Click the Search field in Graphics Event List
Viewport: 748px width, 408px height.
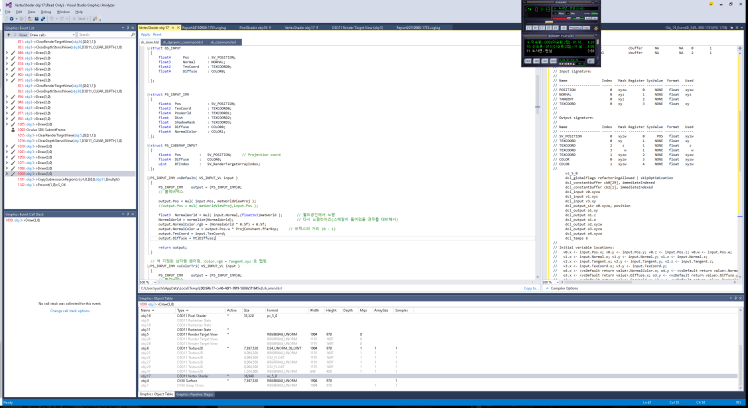pyautogui.click(x=104, y=35)
